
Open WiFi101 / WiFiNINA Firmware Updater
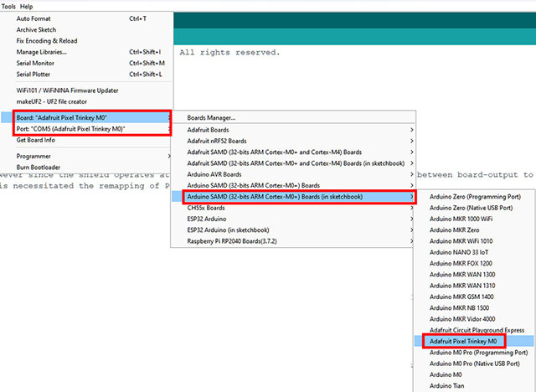[67, 90]
